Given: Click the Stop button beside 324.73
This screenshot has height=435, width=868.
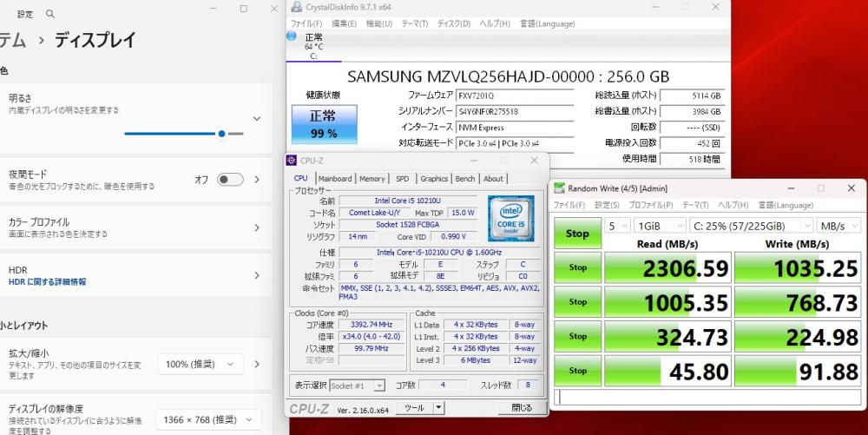Looking at the screenshot, I should (x=577, y=337).
